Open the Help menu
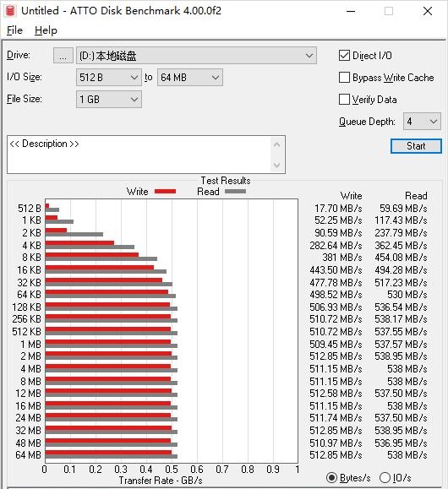Image resolution: width=448 pixels, height=489 pixels. tap(46, 30)
